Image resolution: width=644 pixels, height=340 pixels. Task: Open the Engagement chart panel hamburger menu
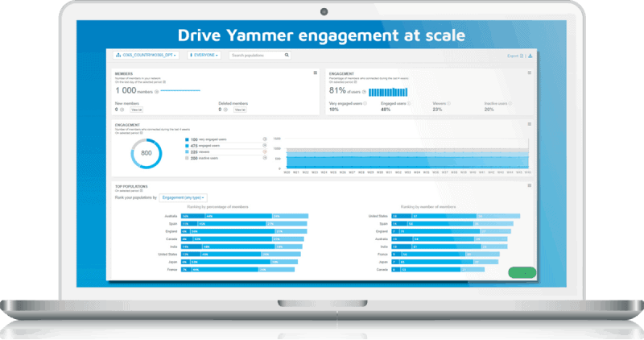click(x=530, y=124)
